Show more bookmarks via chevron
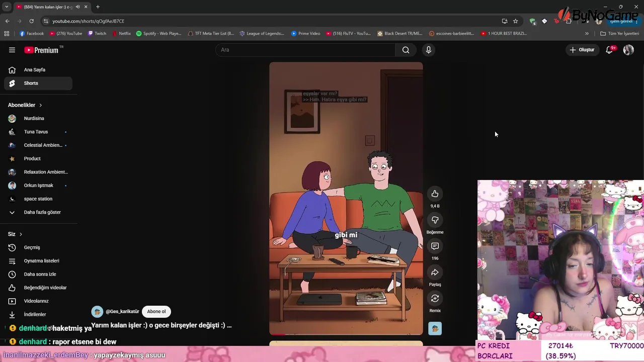Image resolution: width=644 pixels, height=362 pixels. (x=587, y=34)
